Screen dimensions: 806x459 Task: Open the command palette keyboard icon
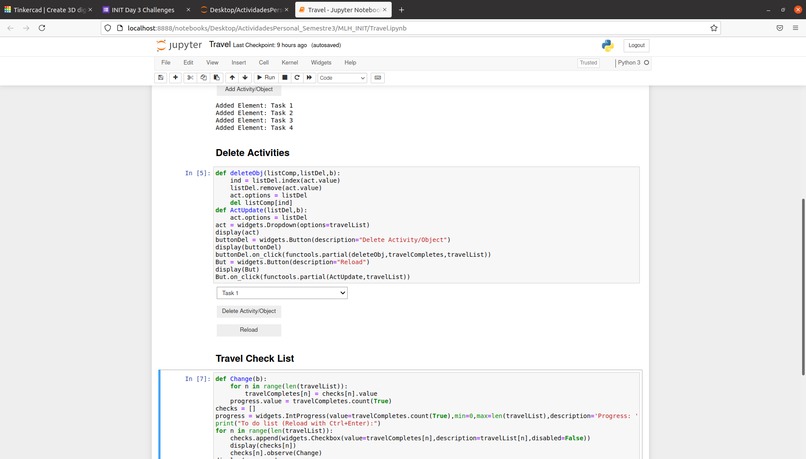tap(378, 78)
